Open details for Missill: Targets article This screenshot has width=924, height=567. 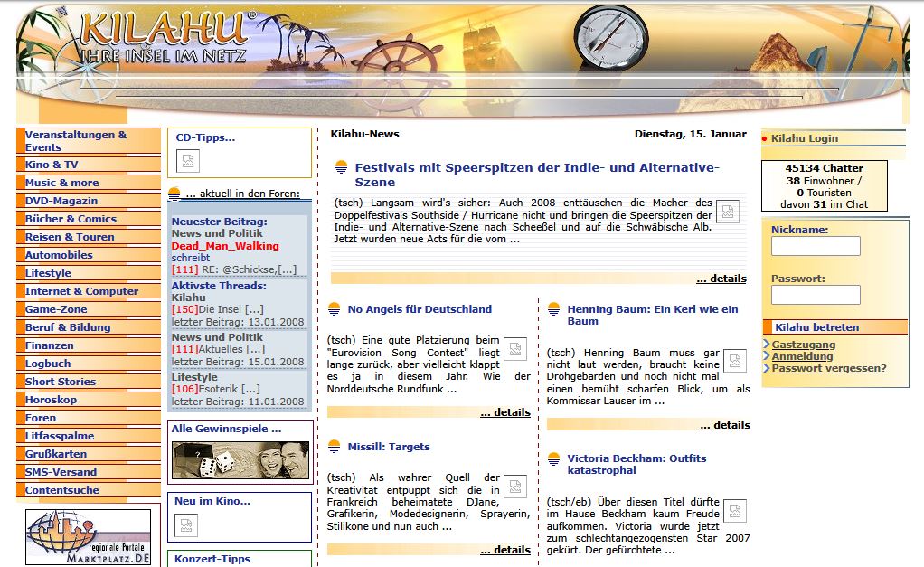pyautogui.click(x=505, y=549)
